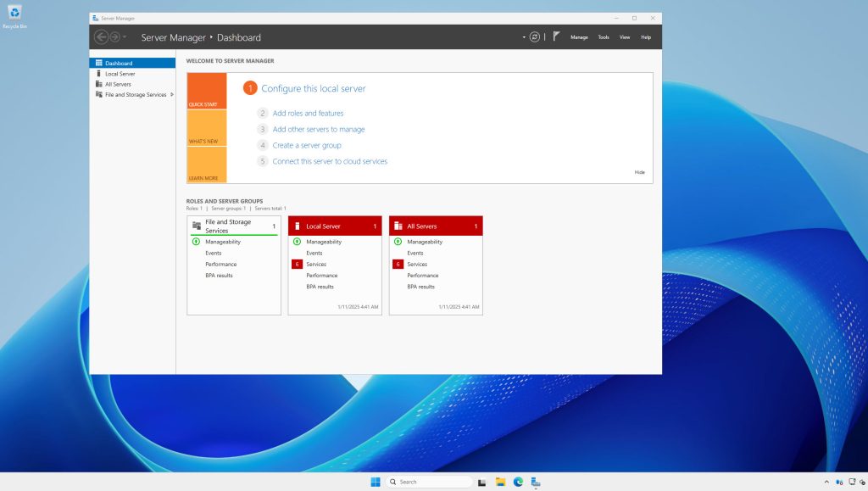
Task: Click Add other servers to manage
Action: pos(319,129)
